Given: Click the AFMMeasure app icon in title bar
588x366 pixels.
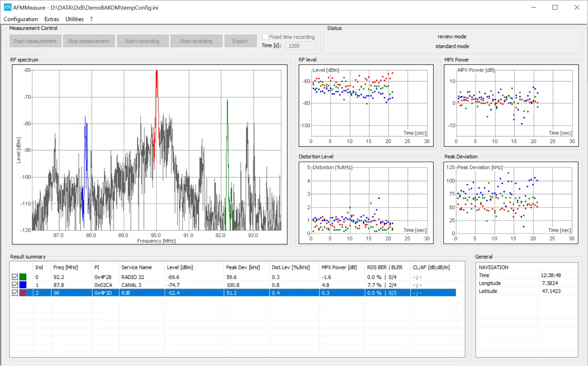Looking at the screenshot, I should 7,7.
